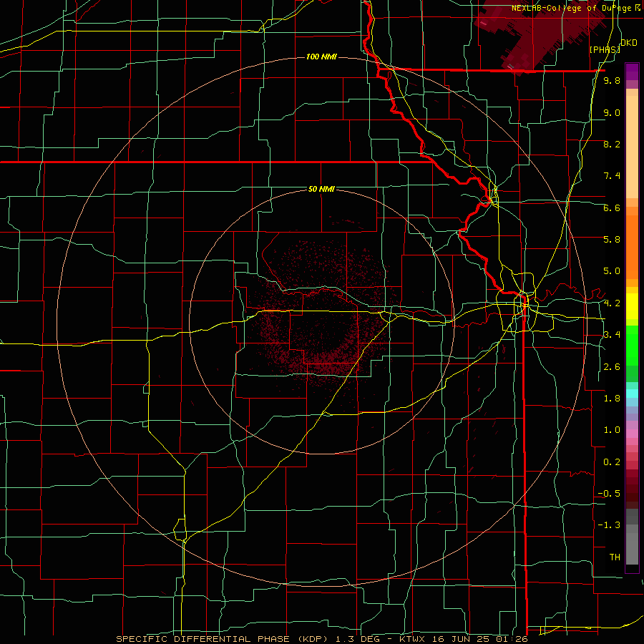
Task: Click the 2.6 value on color scale
Action: (x=612, y=367)
